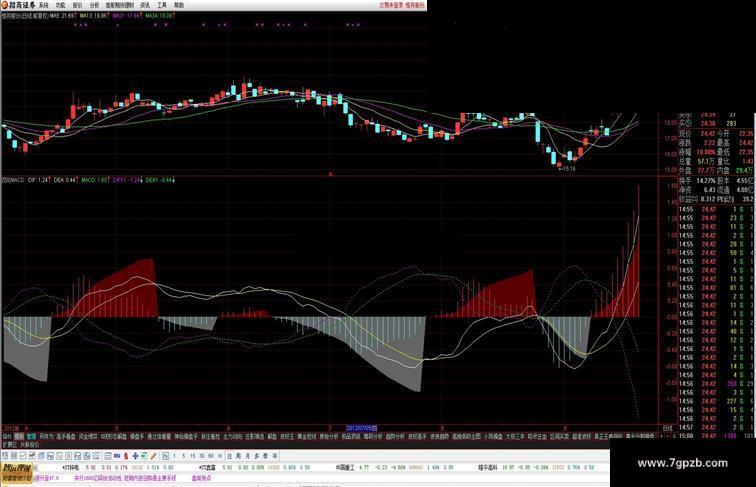Select the 指标 tab

[7, 436]
